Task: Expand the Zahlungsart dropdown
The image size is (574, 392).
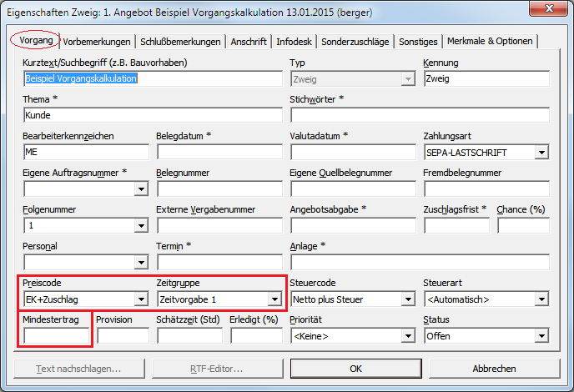Action: pos(541,153)
